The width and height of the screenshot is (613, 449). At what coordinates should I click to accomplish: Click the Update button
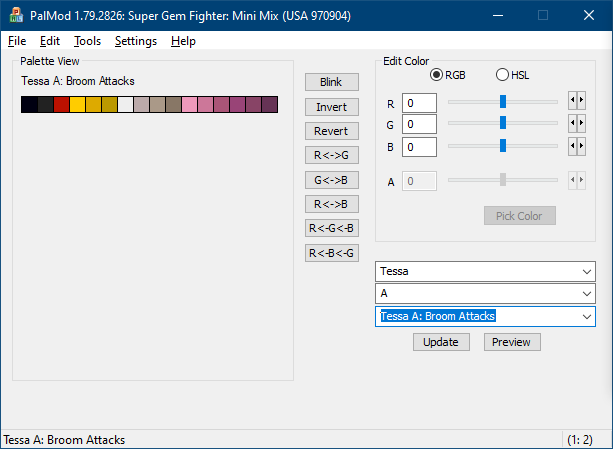coord(441,342)
